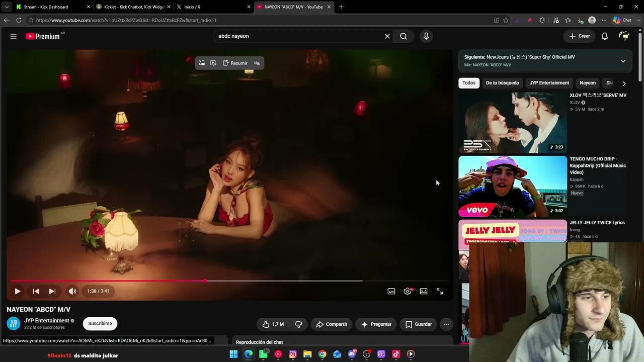Click the search magnifier button

click(404, 36)
